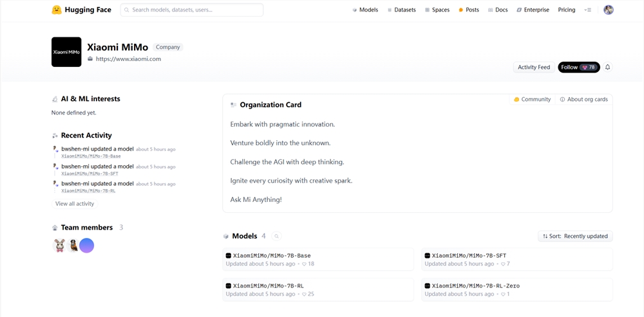Go to the Models navigation item
This screenshot has width=644, height=317.
pos(365,10)
